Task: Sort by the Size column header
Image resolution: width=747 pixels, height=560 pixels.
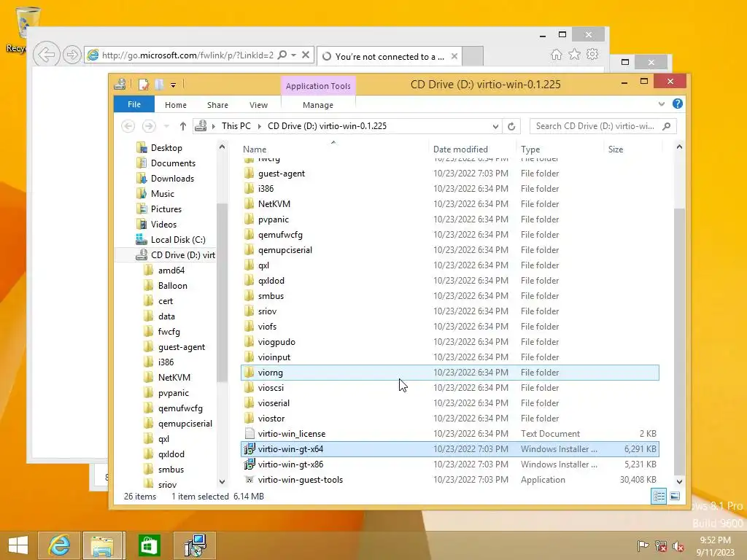Action: click(616, 149)
